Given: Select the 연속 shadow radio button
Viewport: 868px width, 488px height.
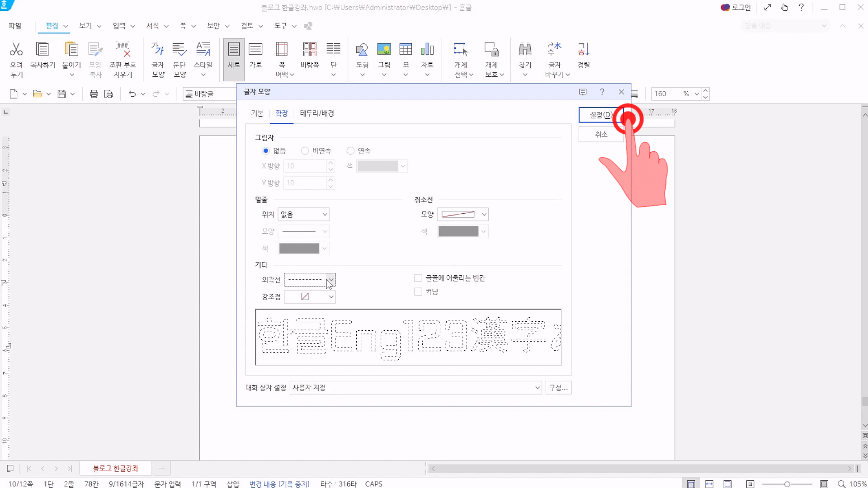Looking at the screenshot, I should tap(351, 151).
